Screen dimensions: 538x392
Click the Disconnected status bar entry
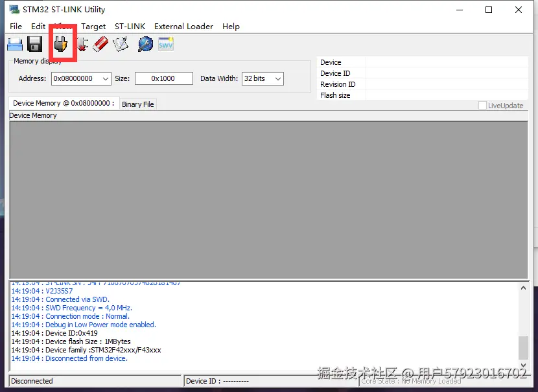tap(95, 381)
